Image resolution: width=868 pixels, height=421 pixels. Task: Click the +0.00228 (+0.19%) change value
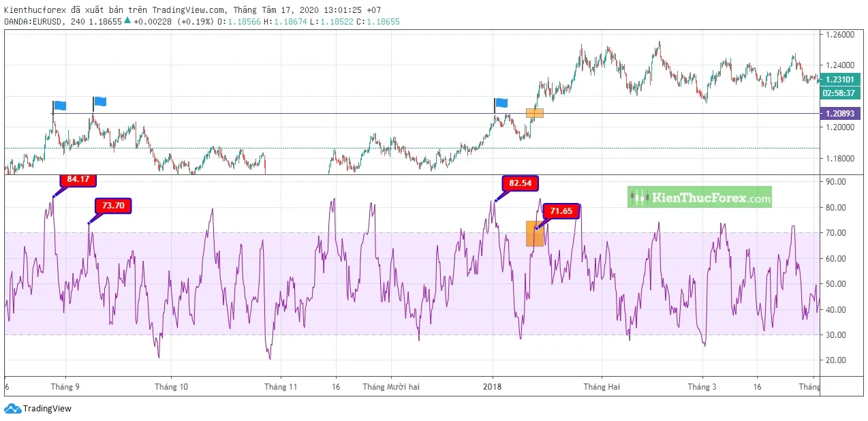pos(174,22)
